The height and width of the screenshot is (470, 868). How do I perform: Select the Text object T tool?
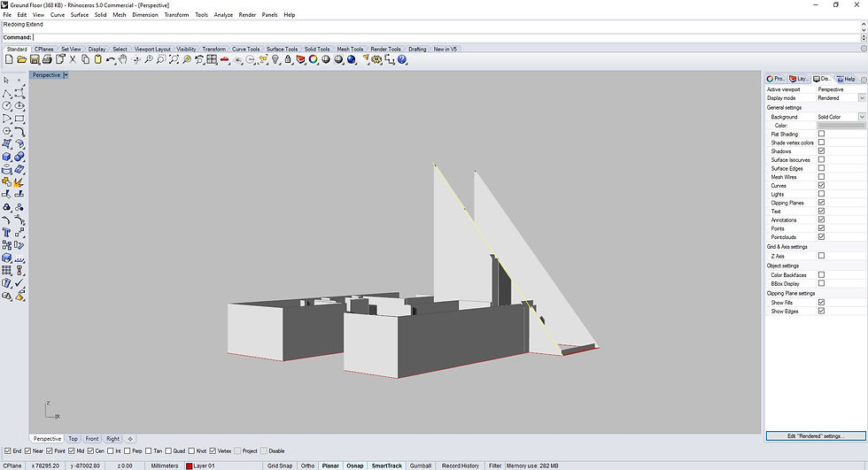coord(7,232)
